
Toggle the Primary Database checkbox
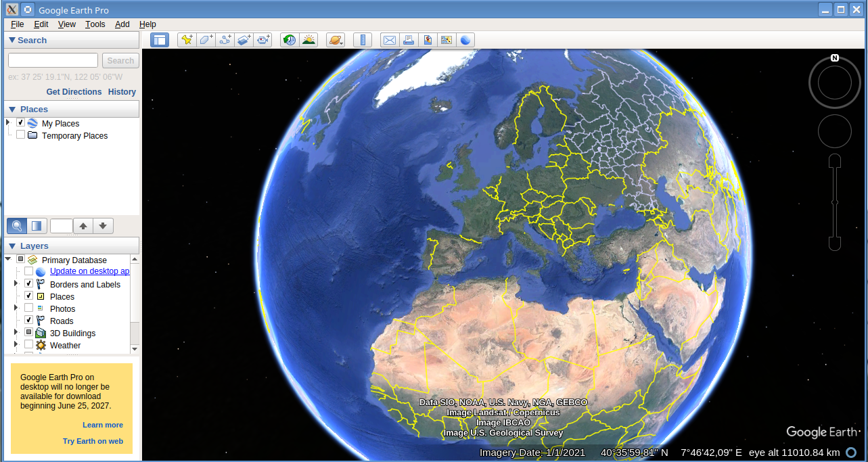(x=21, y=260)
